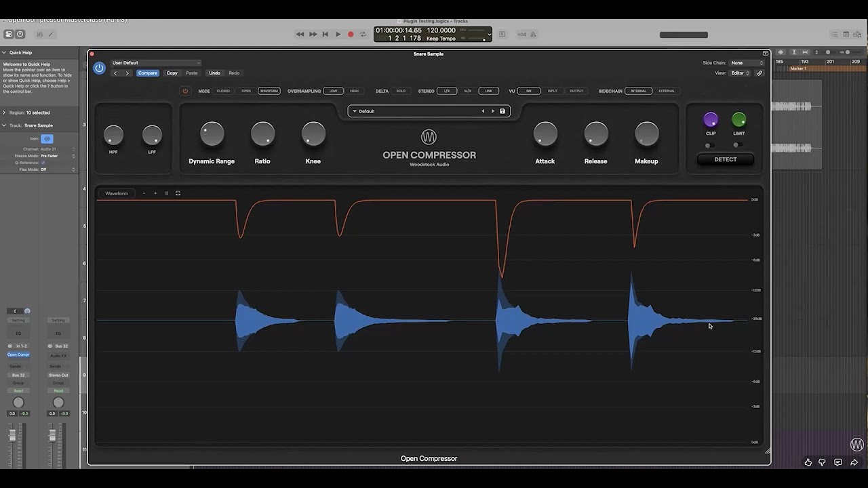Click the record button in Logic
Screen dimensions: 868x488
pyautogui.click(x=351, y=34)
